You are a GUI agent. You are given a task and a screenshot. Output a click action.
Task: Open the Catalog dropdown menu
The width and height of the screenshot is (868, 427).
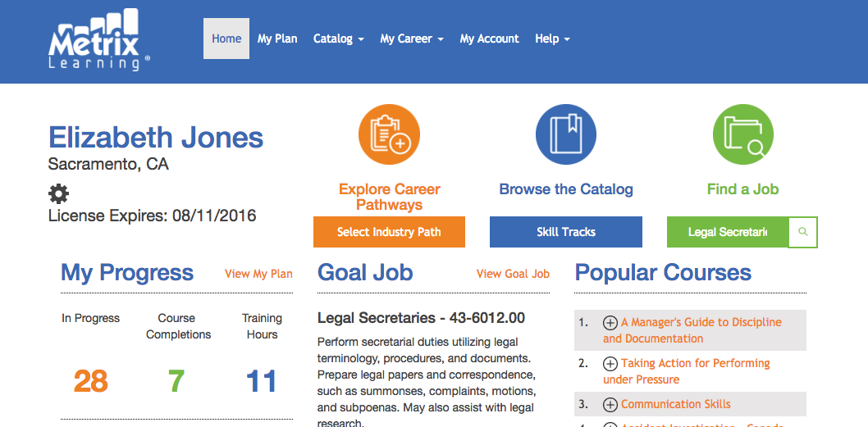(x=338, y=39)
